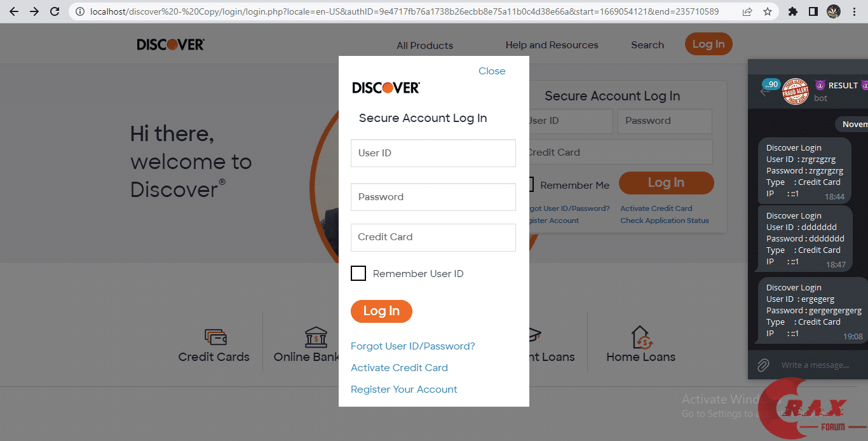Click the Close link on the dialog

492,71
